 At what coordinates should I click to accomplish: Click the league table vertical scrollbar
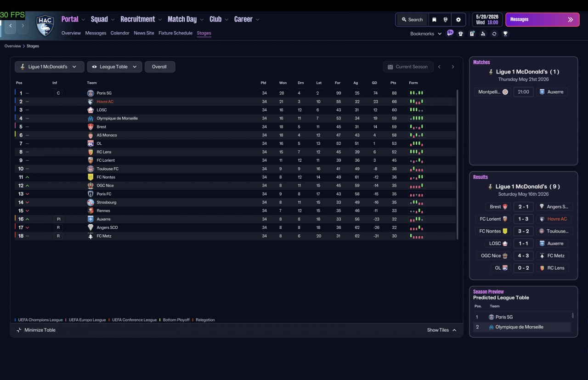click(458, 164)
